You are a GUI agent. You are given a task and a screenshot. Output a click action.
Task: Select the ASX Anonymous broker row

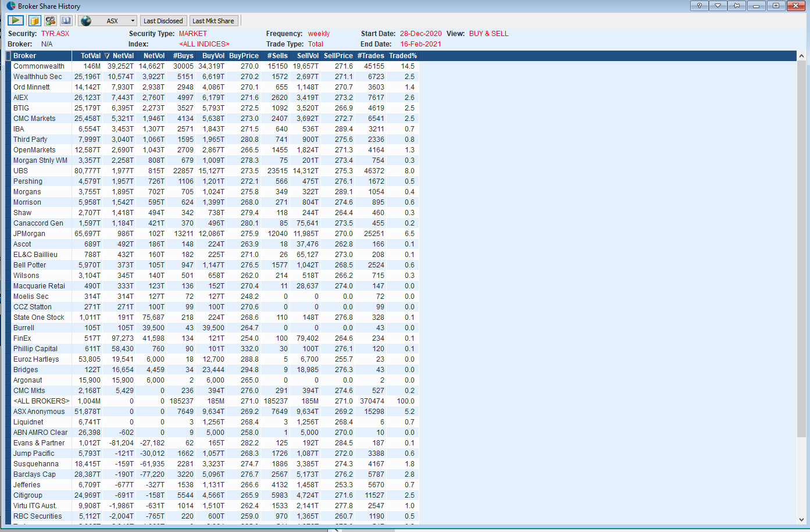[215, 412]
